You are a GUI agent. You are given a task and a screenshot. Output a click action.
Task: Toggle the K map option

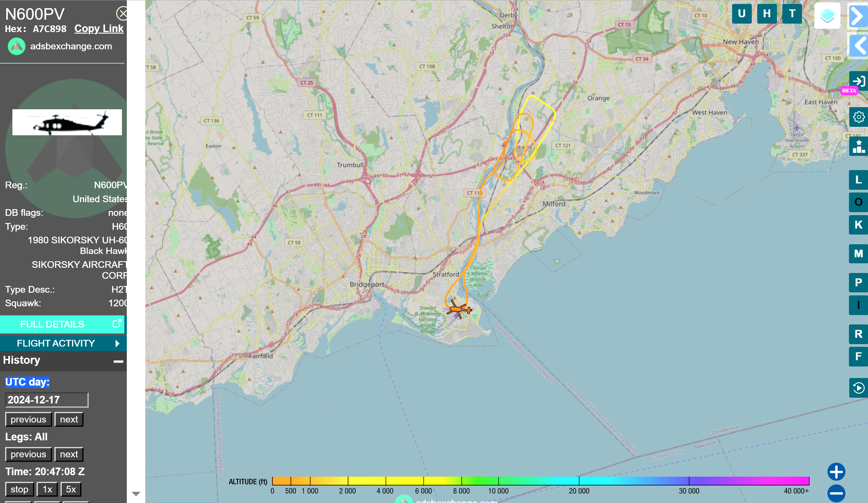858,225
